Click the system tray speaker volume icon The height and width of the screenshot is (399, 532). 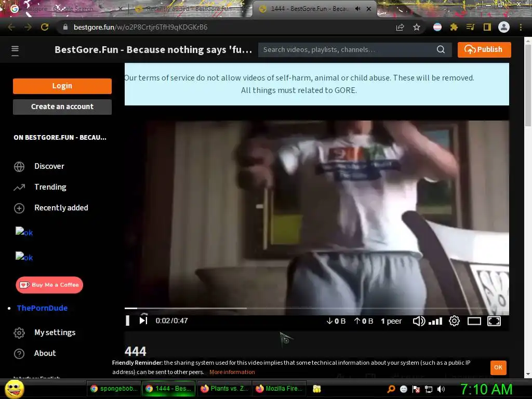[x=441, y=389]
